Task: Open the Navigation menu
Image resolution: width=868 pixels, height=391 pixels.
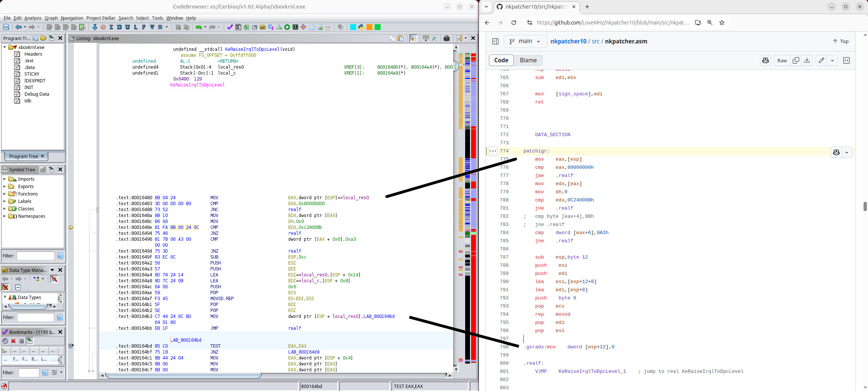Action: [x=72, y=18]
